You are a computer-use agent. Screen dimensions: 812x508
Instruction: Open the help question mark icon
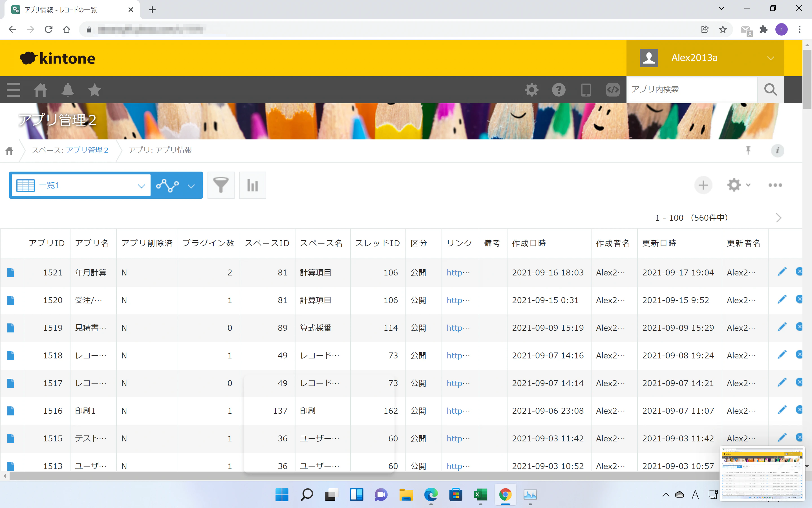click(x=559, y=90)
